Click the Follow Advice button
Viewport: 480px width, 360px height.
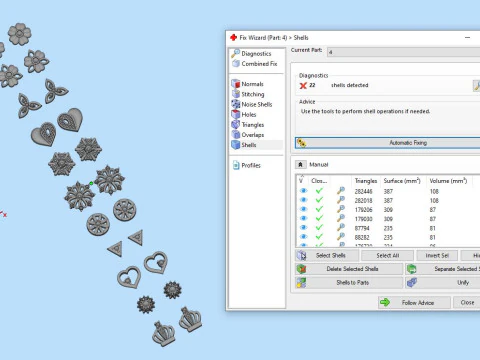(x=414, y=303)
